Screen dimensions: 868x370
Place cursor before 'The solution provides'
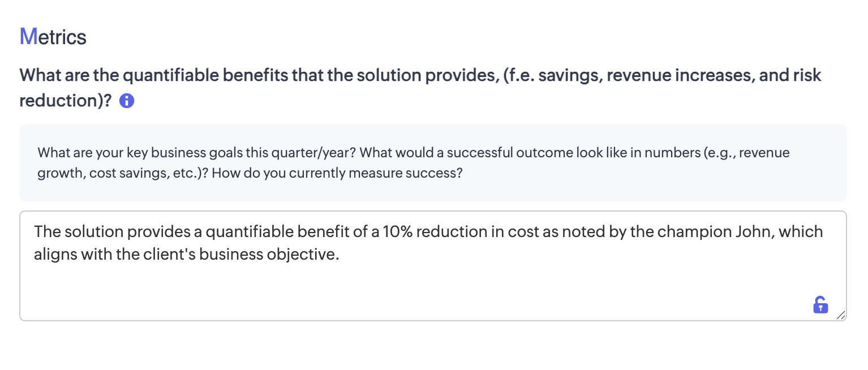pos(35,232)
